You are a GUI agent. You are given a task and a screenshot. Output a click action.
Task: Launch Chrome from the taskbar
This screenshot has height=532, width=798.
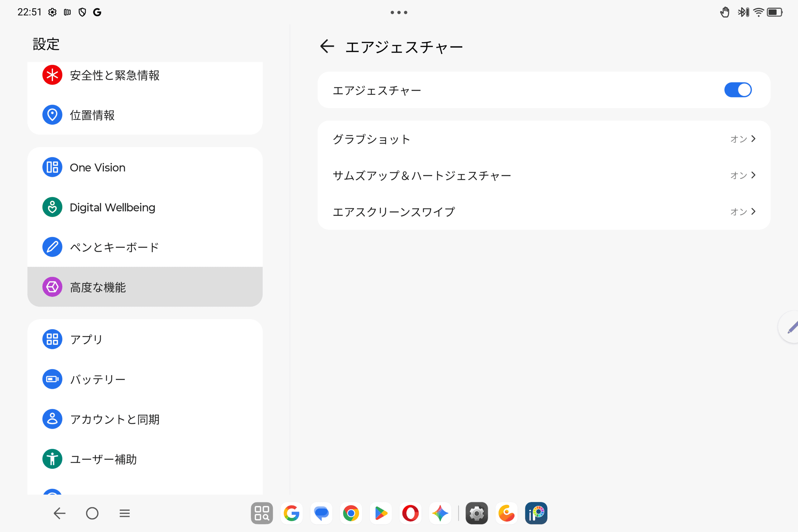(x=351, y=513)
